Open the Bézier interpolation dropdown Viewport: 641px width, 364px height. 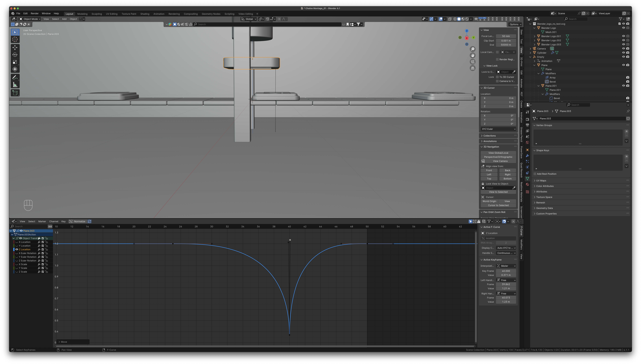click(506, 266)
